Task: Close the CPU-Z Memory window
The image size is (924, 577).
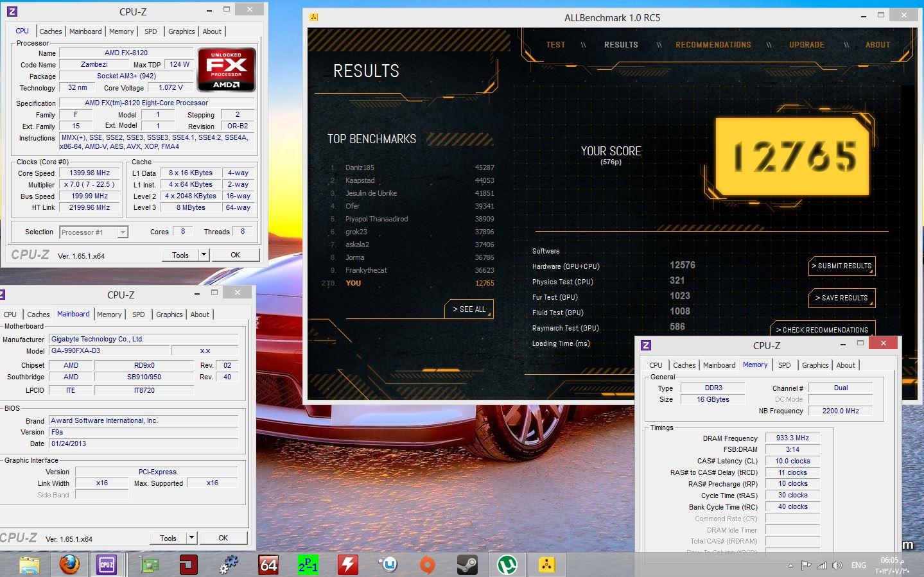Action: [x=884, y=343]
